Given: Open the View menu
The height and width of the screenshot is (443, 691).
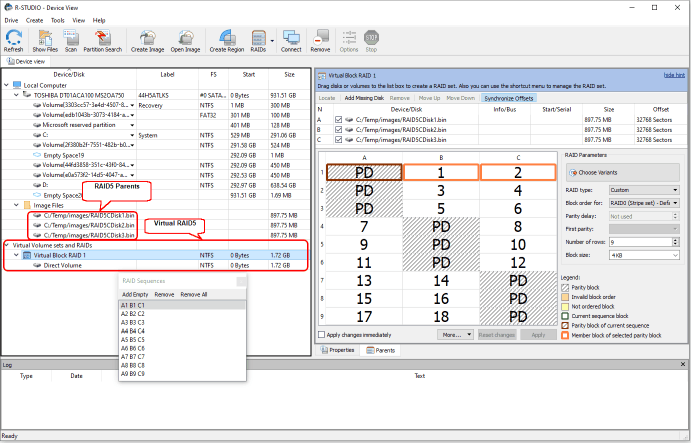Looking at the screenshot, I should (x=79, y=20).
